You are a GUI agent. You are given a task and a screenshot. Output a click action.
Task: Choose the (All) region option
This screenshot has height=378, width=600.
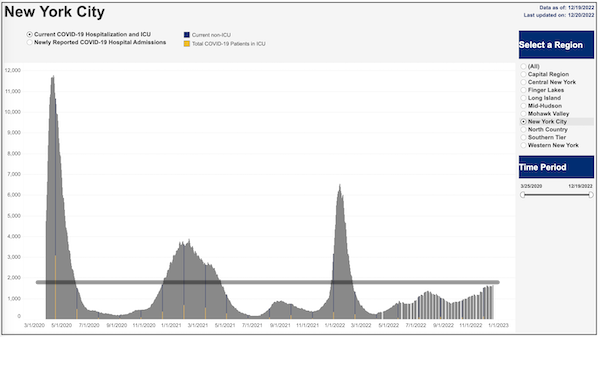[523, 66]
